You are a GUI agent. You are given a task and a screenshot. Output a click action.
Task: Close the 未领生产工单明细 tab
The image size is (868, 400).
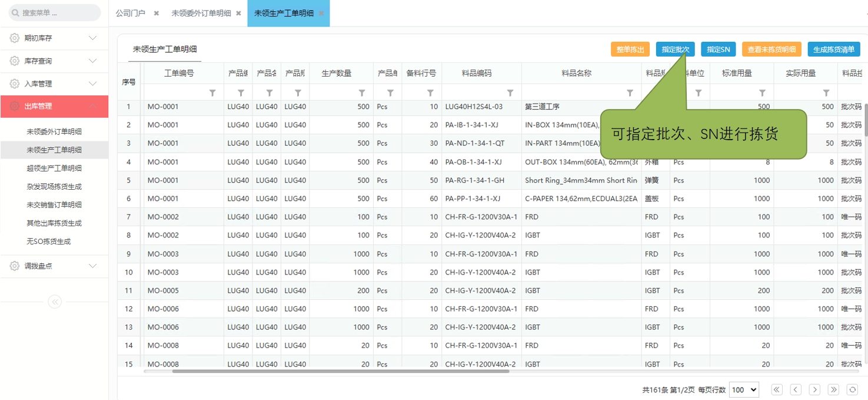click(321, 13)
